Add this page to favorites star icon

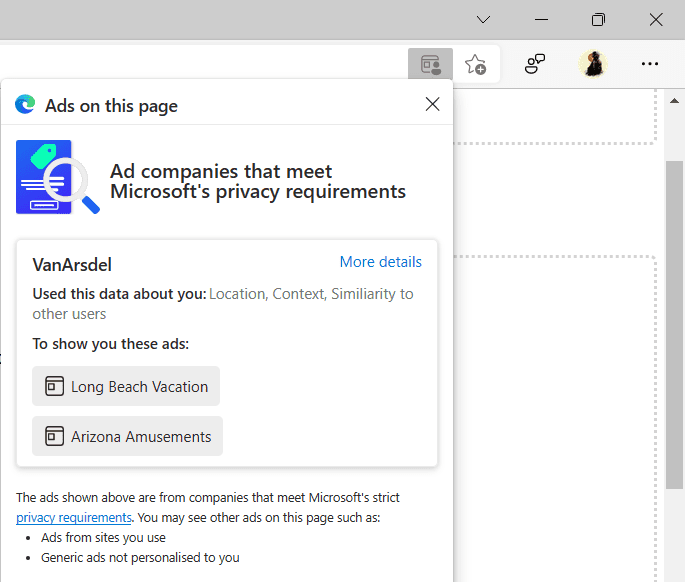click(475, 65)
